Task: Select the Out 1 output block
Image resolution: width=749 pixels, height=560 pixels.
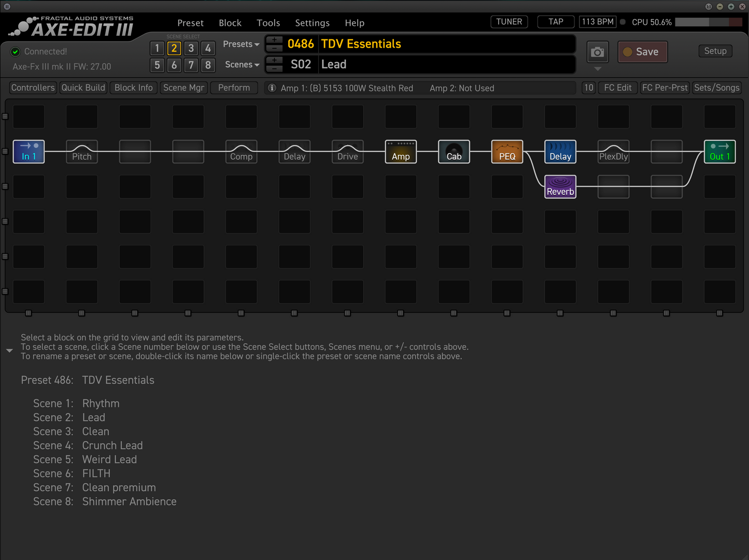Action: (x=719, y=152)
